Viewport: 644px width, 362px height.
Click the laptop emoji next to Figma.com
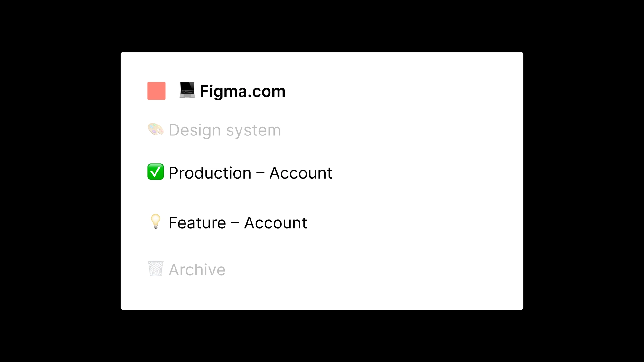coord(187,91)
